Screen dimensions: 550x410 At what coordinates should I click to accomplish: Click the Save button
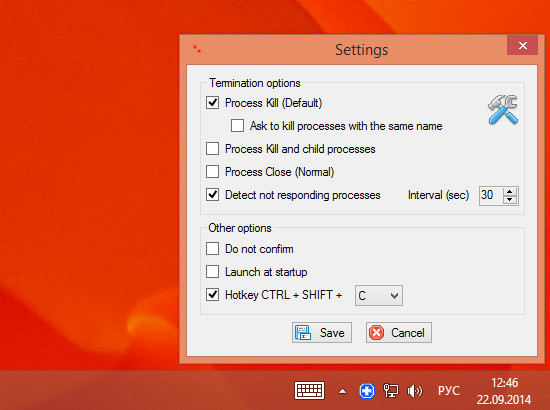322,332
